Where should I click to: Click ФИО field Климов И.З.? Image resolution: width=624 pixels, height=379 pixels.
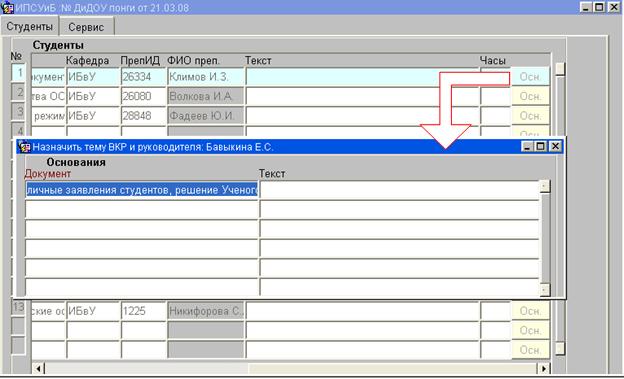coord(205,76)
